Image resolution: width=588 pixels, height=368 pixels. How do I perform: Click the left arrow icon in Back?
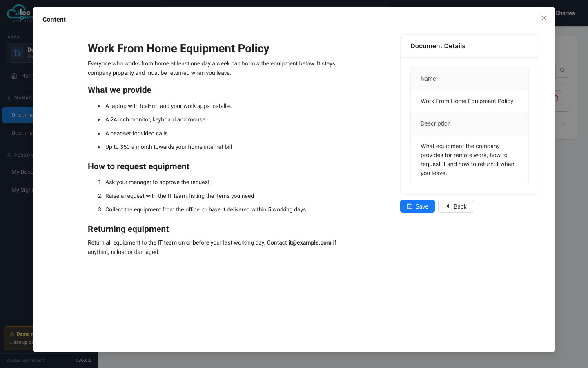coord(448,206)
